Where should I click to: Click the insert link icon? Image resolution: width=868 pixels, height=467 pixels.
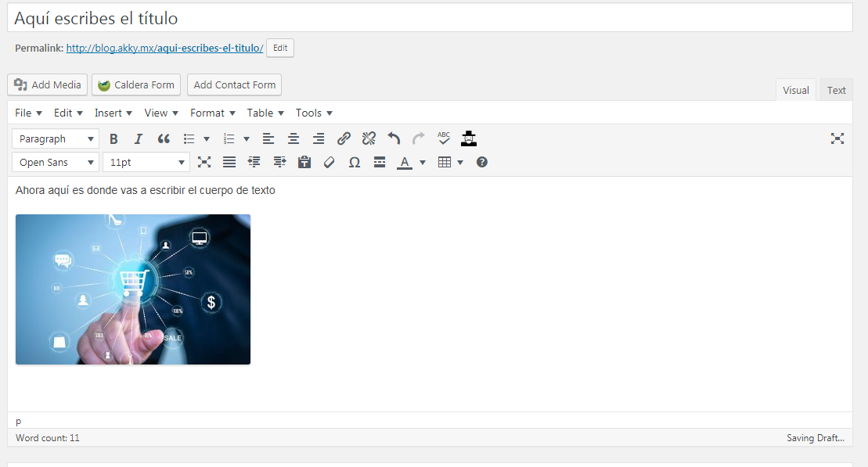pyautogui.click(x=344, y=139)
